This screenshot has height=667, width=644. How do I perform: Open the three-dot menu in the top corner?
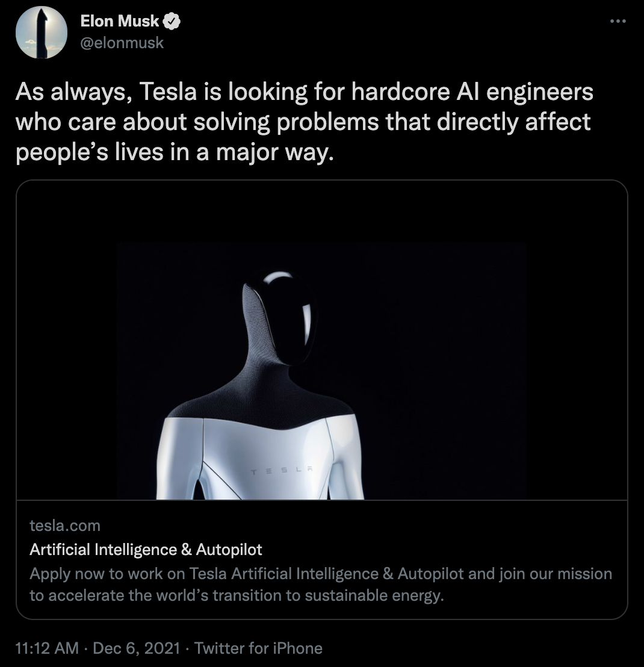click(x=617, y=20)
